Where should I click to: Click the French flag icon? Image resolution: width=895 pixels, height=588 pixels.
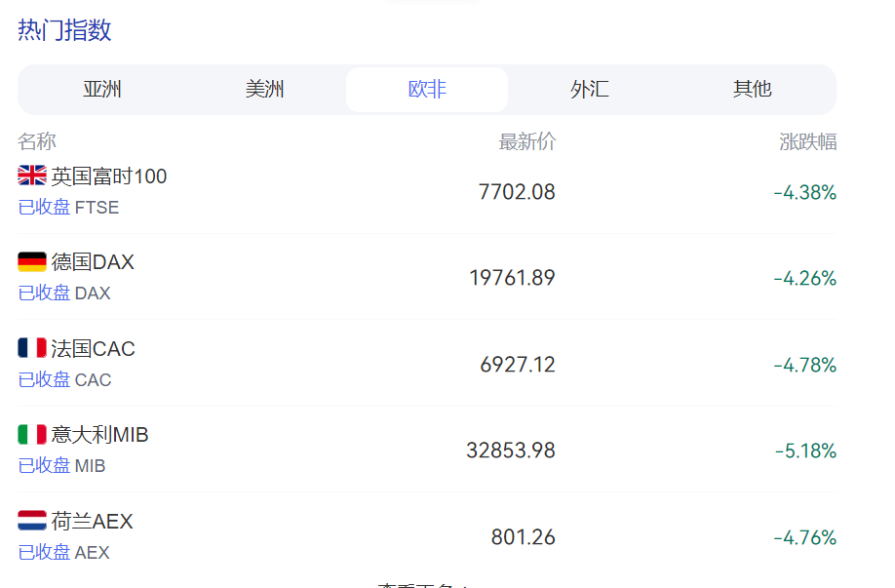point(32,348)
